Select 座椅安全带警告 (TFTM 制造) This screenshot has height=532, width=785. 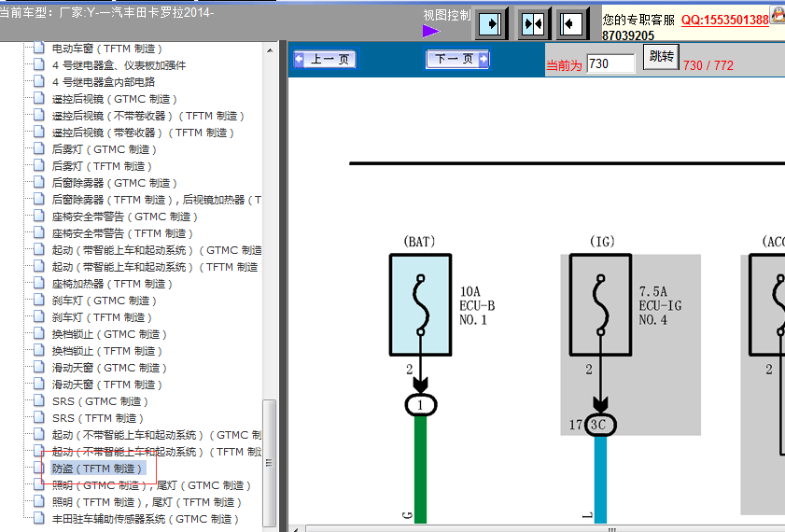point(122,233)
